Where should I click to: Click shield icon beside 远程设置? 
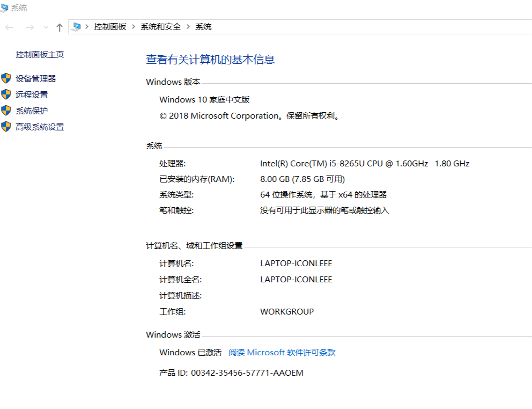coord(6,94)
